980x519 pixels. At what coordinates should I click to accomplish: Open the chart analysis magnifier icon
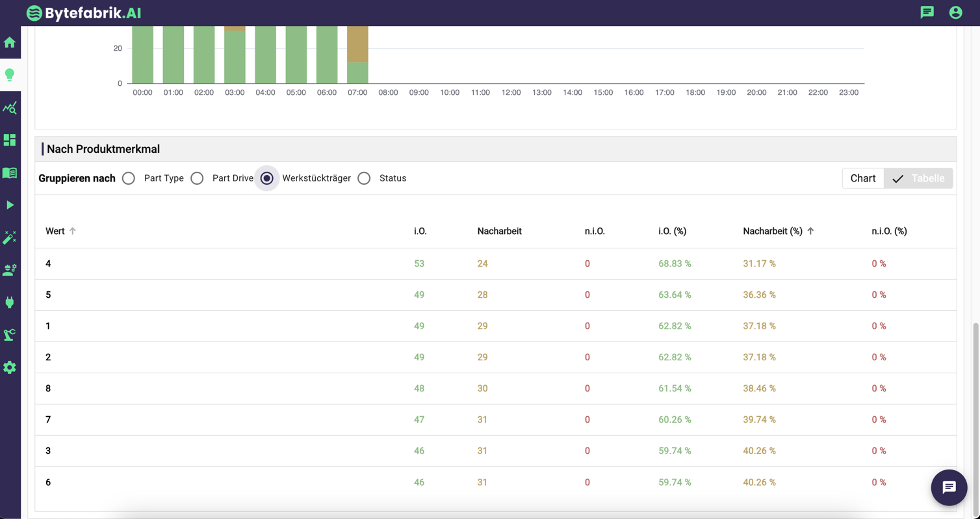(x=10, y=108)
